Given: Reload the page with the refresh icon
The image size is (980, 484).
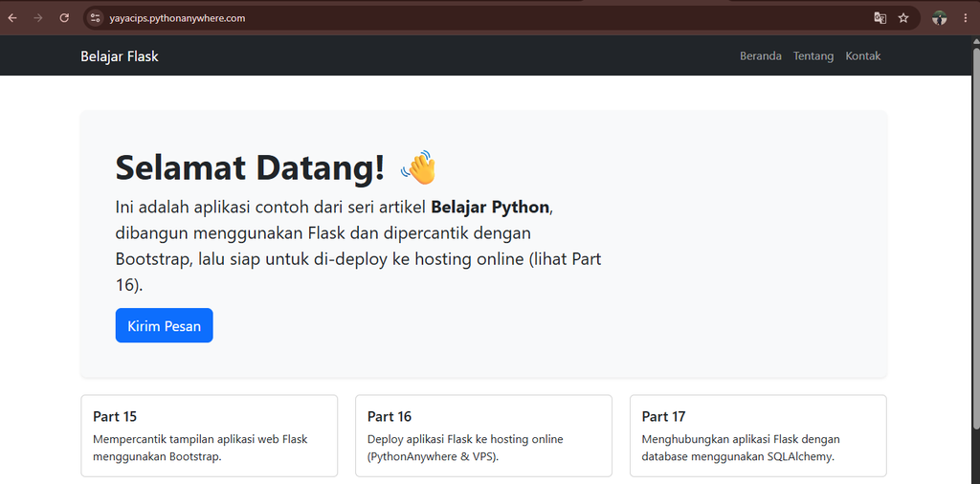Looking at the screenshot, I should pyautogui.click(x=64, y=18).
